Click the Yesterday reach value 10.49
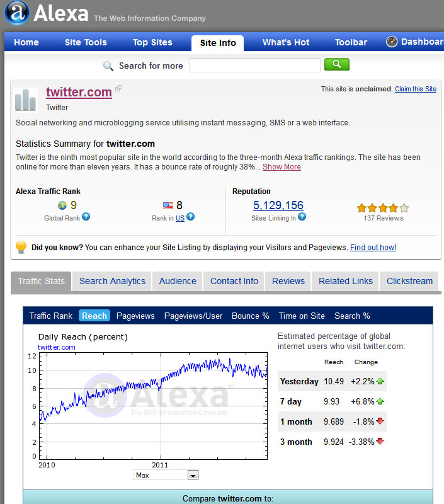This screenshot has height=504, width=444. [x=334, y=382]
